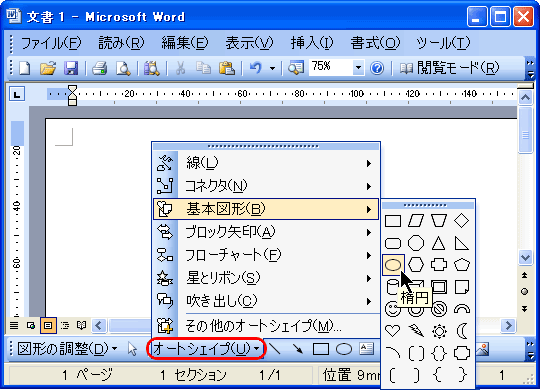Select the bevel basic shape
Screen dimensions: 540x390
(439, 287)
